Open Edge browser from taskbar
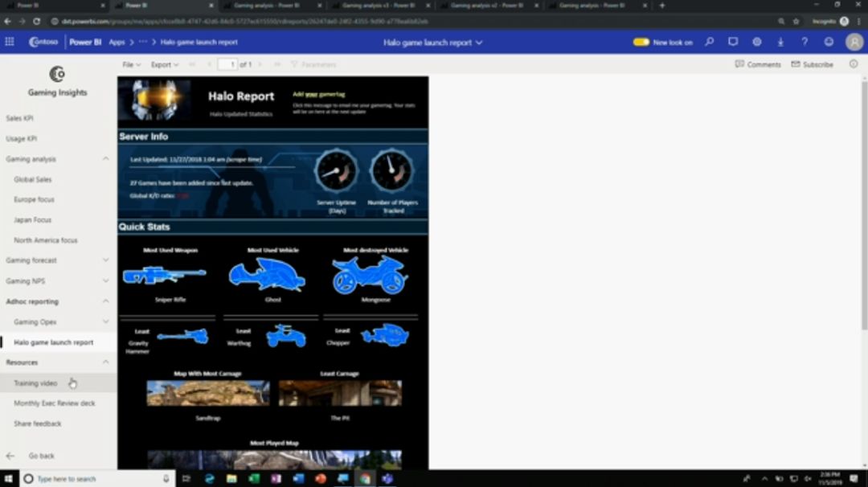Image resolution: width=868 pixels, height=487 pixels. 209,479
